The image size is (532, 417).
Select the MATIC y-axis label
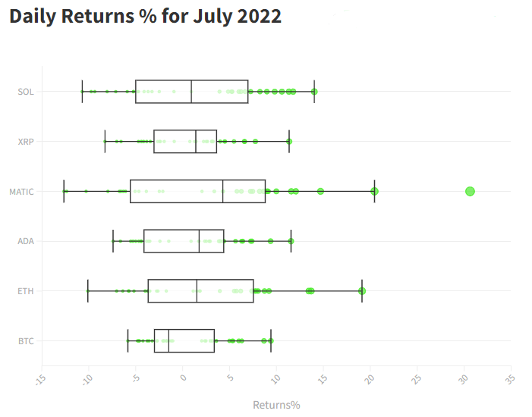22,192
